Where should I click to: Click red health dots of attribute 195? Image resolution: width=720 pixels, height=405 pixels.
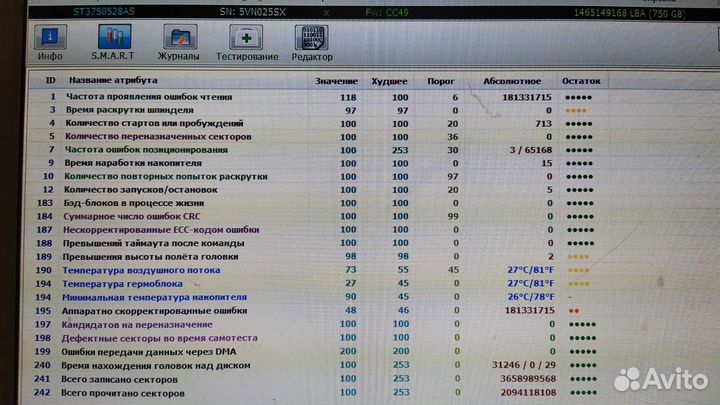click(574, 311)
